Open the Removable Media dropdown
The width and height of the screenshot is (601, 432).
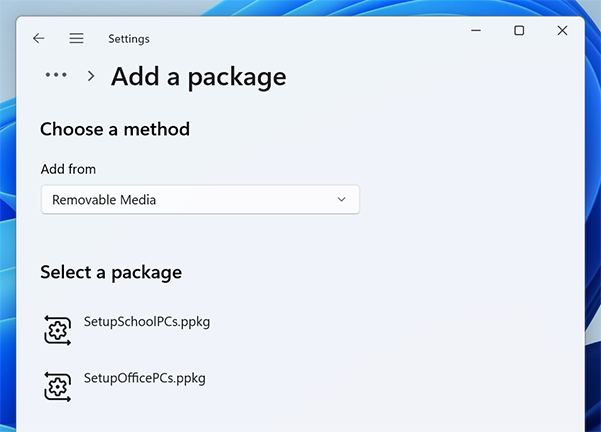(199, 200)
